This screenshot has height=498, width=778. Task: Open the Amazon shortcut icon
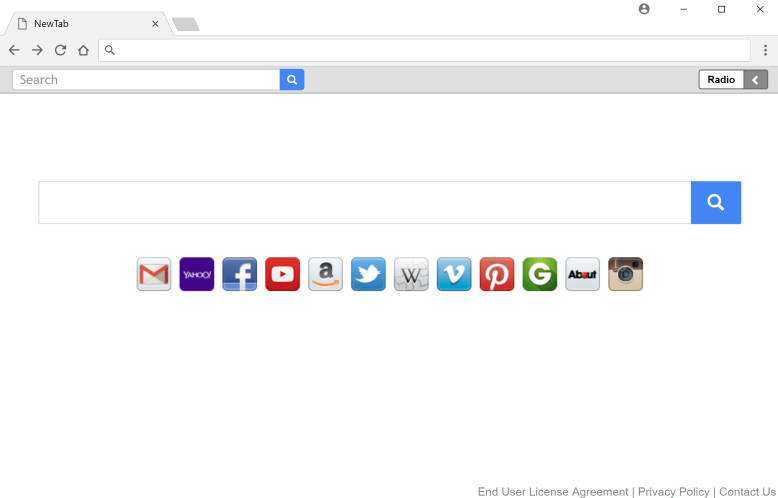point(325,274)
